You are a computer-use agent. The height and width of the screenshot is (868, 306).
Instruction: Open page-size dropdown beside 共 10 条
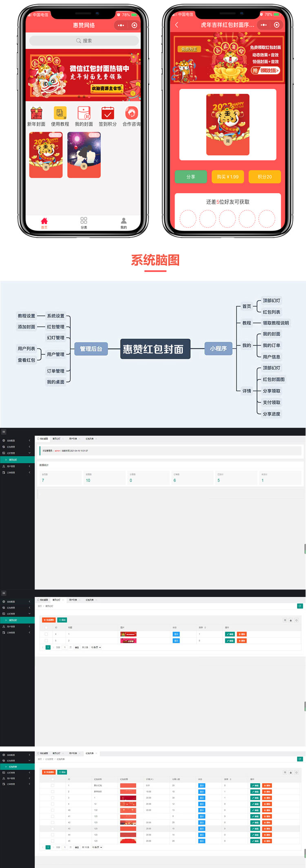tap(97, 847)
